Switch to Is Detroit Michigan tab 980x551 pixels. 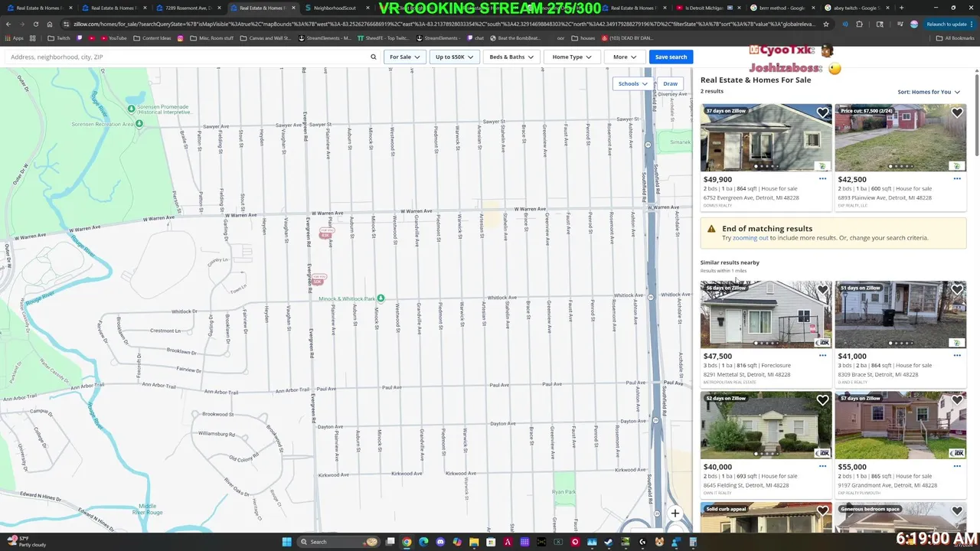[x=708, y=8]
